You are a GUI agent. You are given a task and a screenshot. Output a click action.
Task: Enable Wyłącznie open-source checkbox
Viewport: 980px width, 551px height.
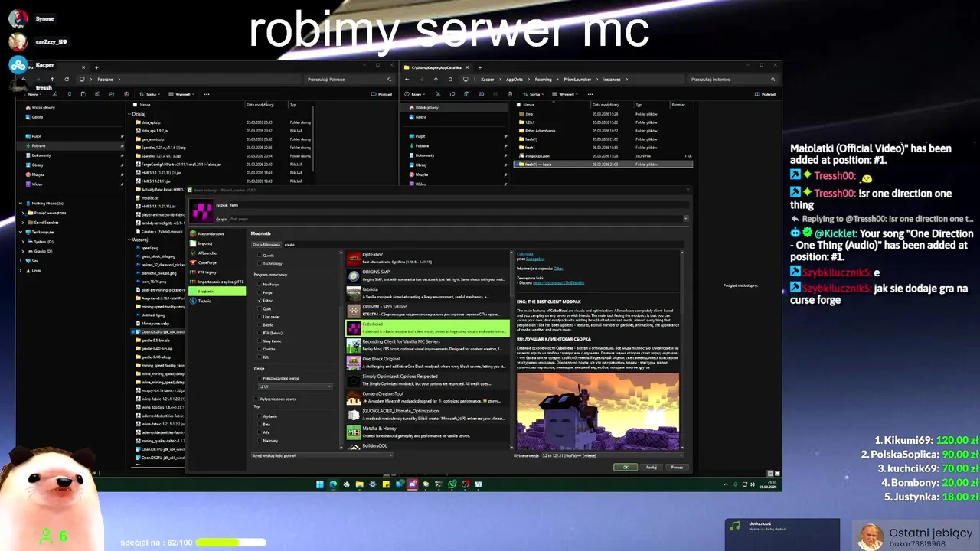coord(256,399)
